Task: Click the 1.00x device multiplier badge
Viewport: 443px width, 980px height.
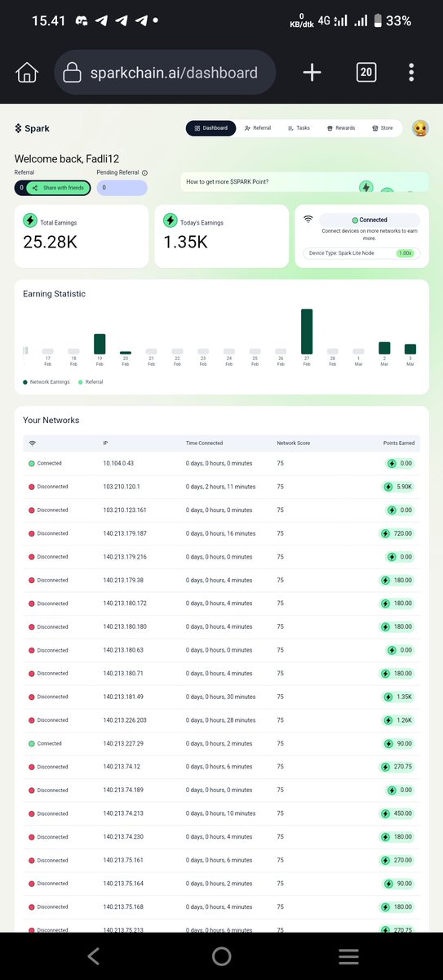Action: click(x=405, y=253)
